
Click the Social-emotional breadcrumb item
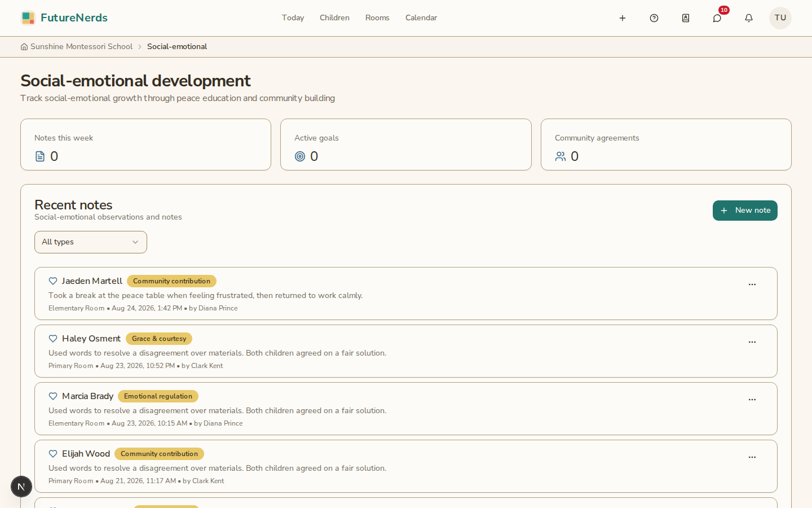click(x=177, y=47)
